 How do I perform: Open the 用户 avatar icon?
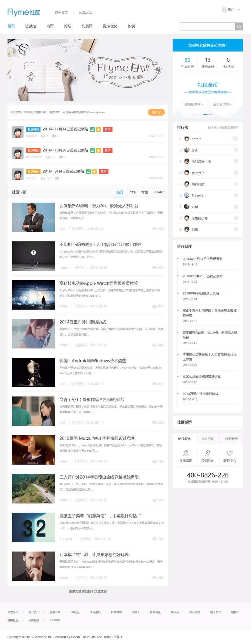point(224,10)
